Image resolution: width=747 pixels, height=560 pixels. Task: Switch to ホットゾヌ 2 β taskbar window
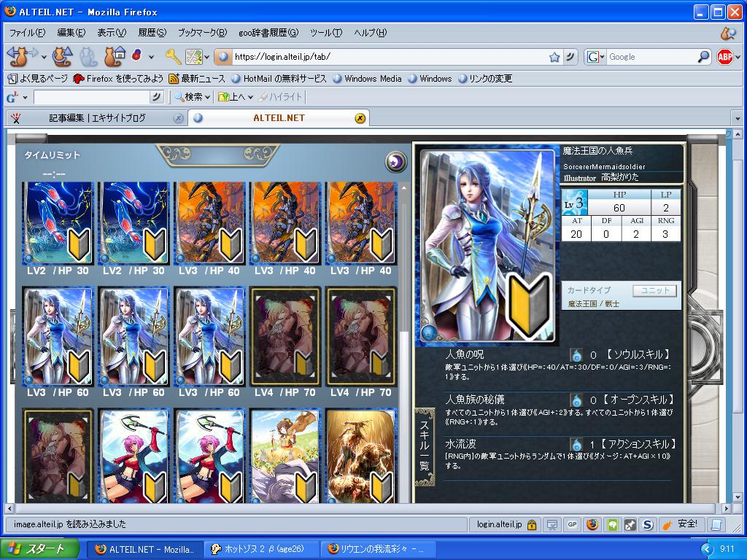pyautogui.click(x=262, y=549)
